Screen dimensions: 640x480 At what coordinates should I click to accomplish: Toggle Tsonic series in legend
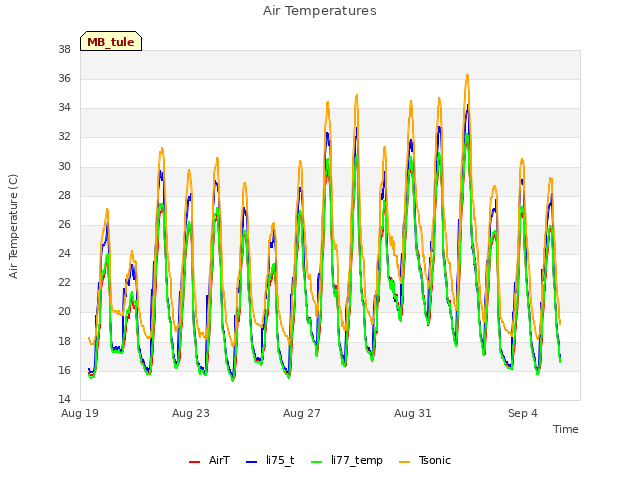pyautogui.click(x=424, y=460)
